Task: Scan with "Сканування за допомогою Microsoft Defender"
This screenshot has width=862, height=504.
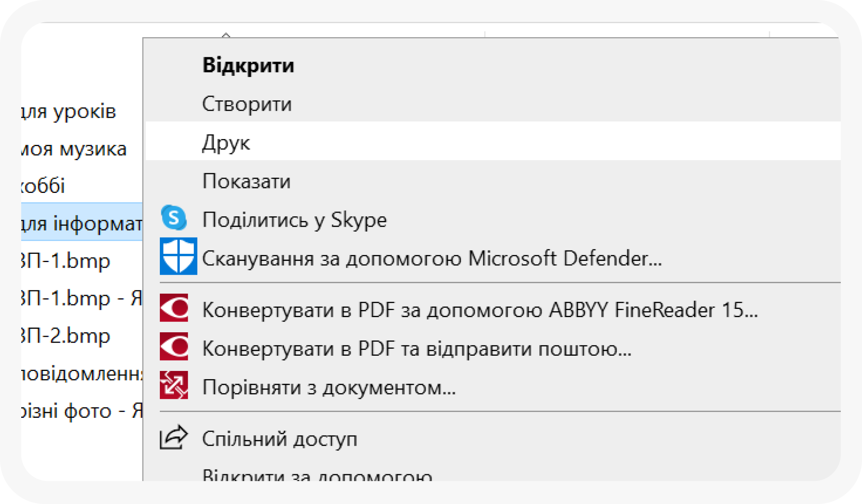Action: coord(432,258)
